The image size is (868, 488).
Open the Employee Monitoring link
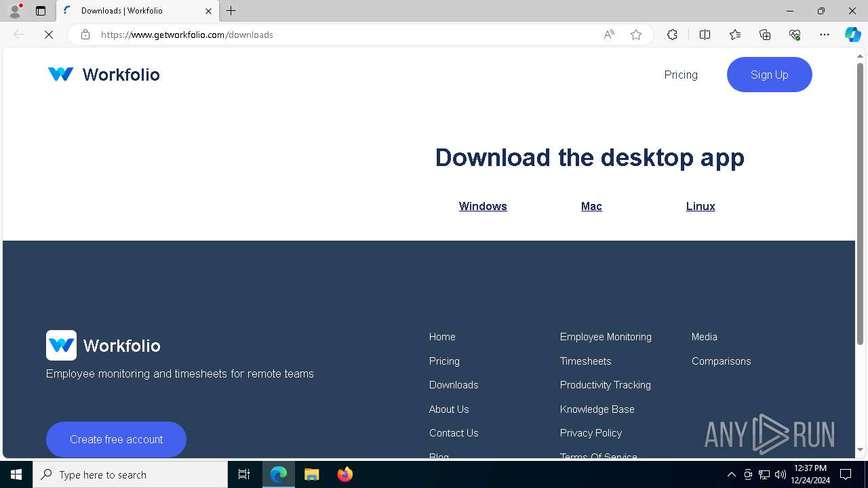[606, 337]
